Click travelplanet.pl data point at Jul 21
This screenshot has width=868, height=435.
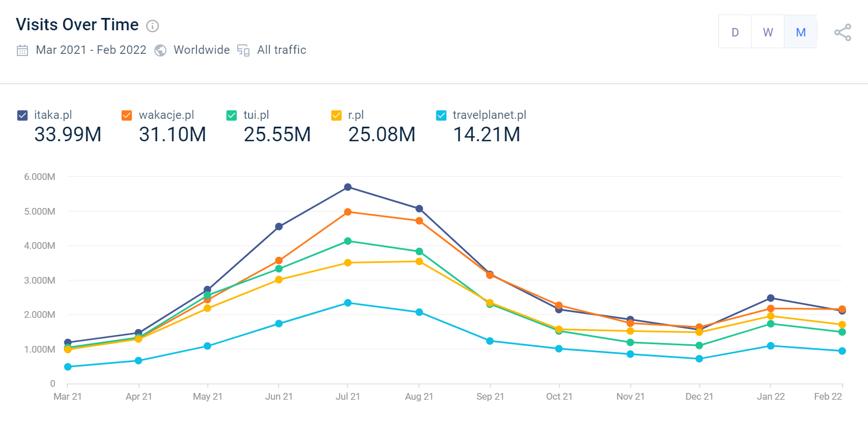(348, 303)
